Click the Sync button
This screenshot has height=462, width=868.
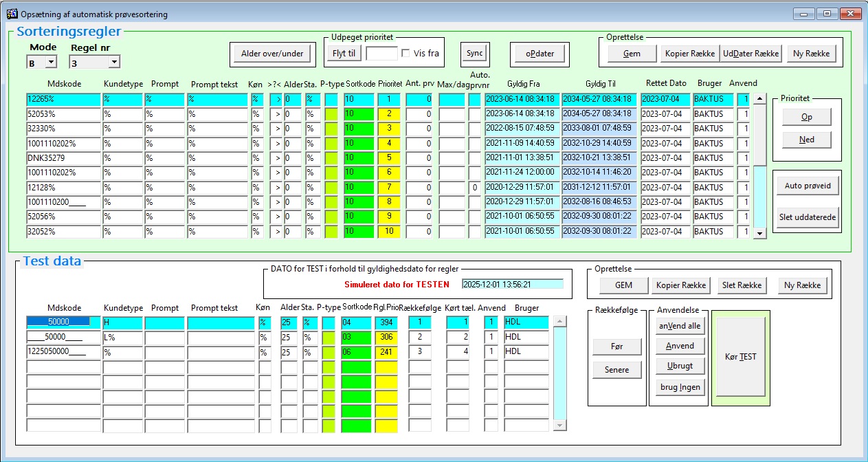pos(474,54)
